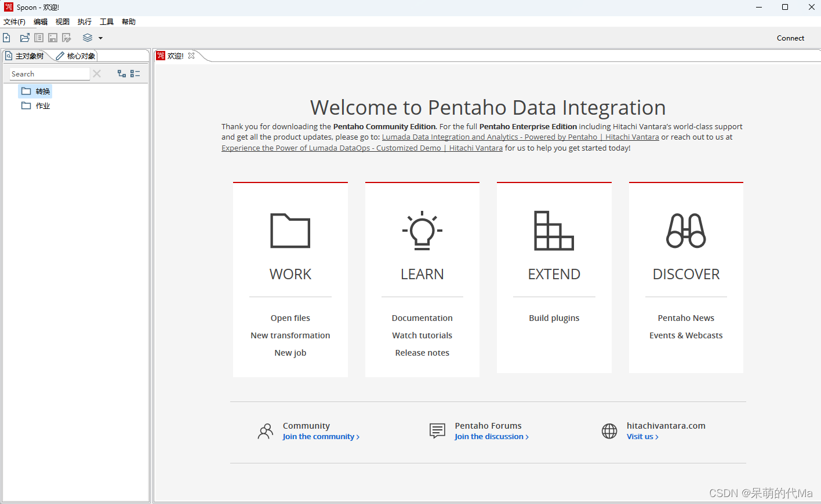The height and width of the screenshot is (504, 821).
Task: Open Lumada Data Integration and Analytics link
Action: tap(521, 137)
